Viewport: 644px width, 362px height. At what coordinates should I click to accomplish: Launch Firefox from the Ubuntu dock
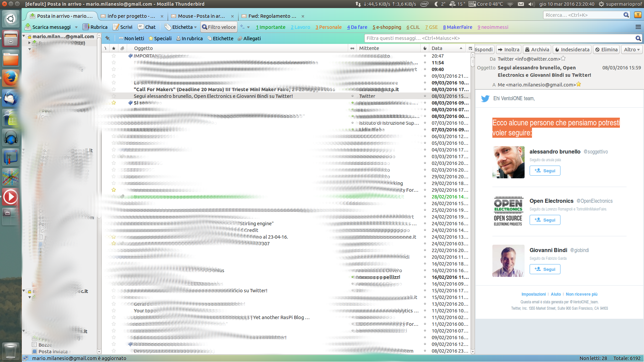[x=10, y=78]
